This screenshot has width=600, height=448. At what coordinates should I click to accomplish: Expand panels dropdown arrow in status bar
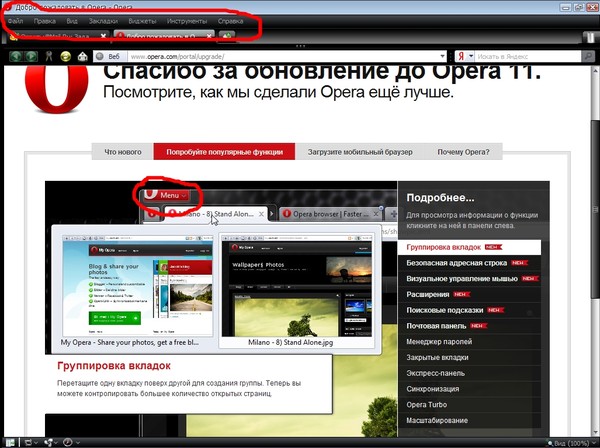coord(36,443)
